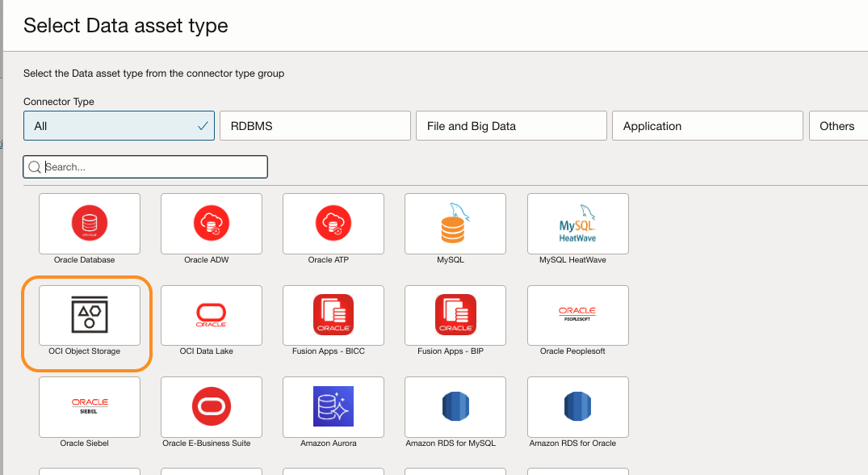Image resolution: width=868 pixels, height=475 pixels.
Task: Switch to File and Big Data filter
Action: click(x=511, y=126)
